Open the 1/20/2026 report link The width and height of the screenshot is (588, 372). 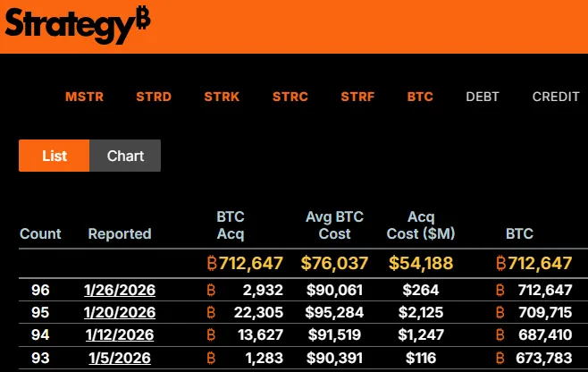120,312
